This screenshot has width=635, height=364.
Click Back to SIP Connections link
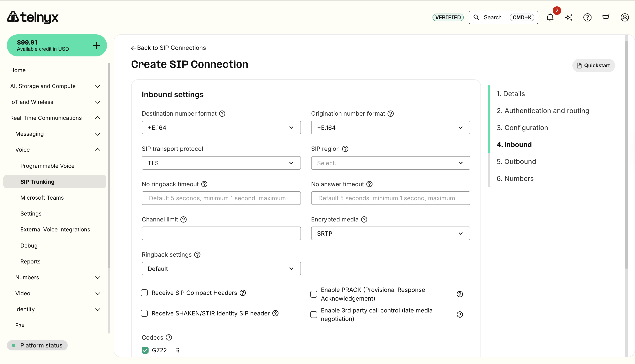(168, 48)
